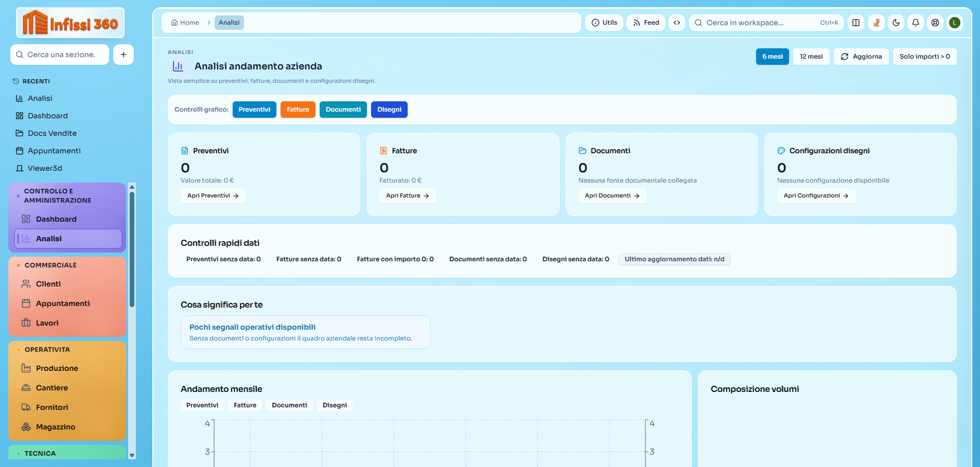Open Magazzino in the sidebar
The height and width of the screenshot is (467, 980).
point(56,427)
